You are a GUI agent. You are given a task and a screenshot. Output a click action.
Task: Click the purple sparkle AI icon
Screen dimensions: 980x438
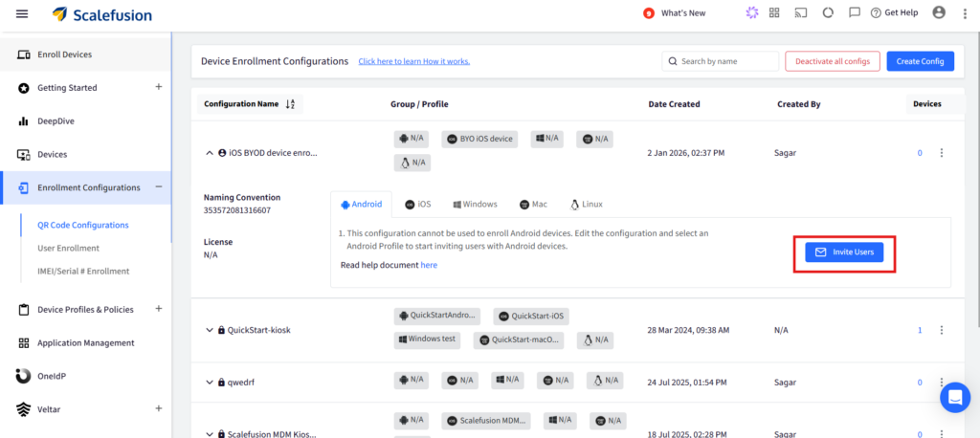(752, 12)
